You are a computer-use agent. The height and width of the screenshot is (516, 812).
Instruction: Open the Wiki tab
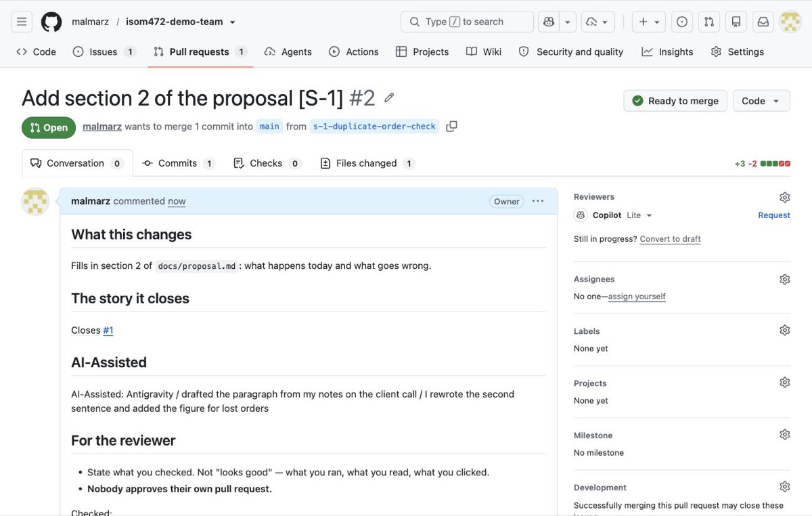[x=484, y=51]
